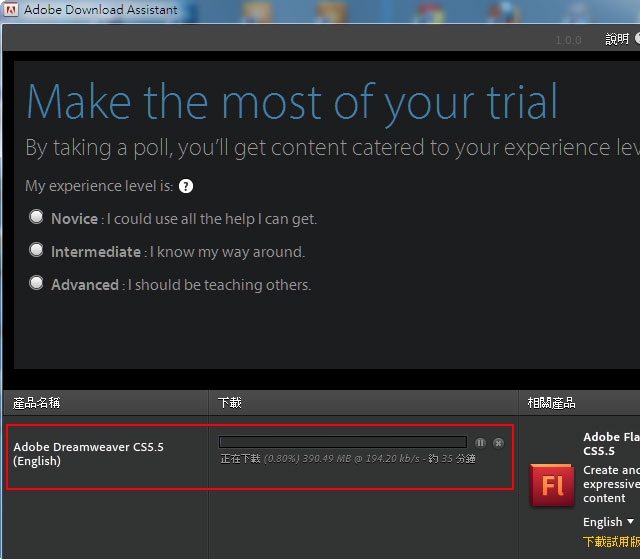Click the Adobe icon in title bar
The image size is (640, 559).
click(x=10, y=9)
